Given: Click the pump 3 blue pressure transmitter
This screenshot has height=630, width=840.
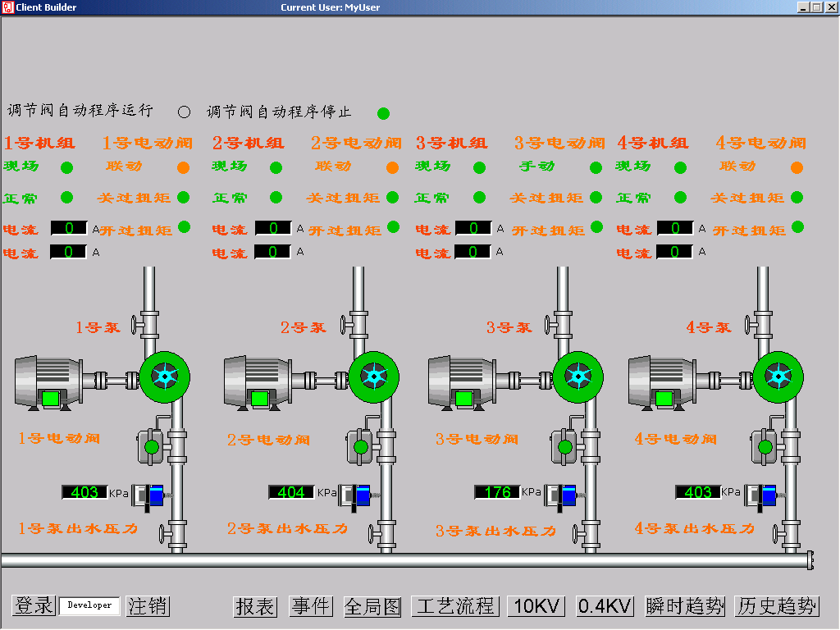Looking at the screenshot, I should click(564, 495).
